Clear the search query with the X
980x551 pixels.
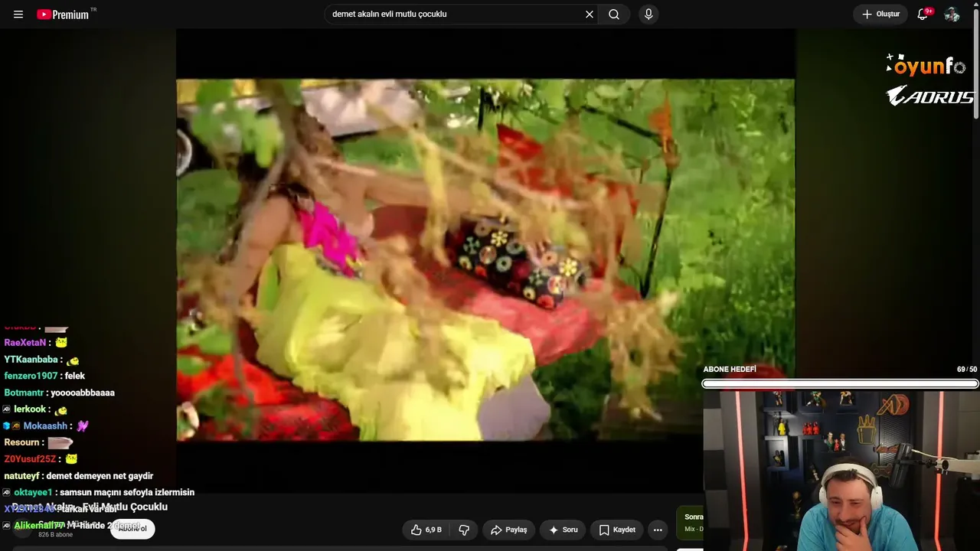[x=590, y=15]
